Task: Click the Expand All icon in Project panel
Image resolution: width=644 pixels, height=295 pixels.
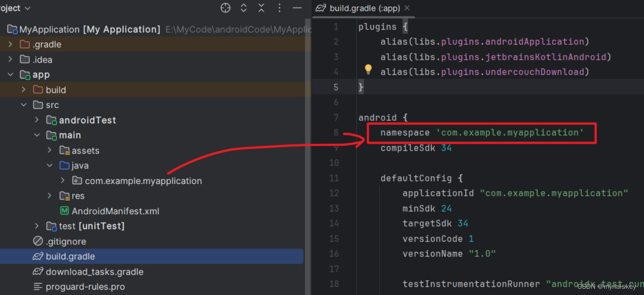Action: [x=243, y=8]
